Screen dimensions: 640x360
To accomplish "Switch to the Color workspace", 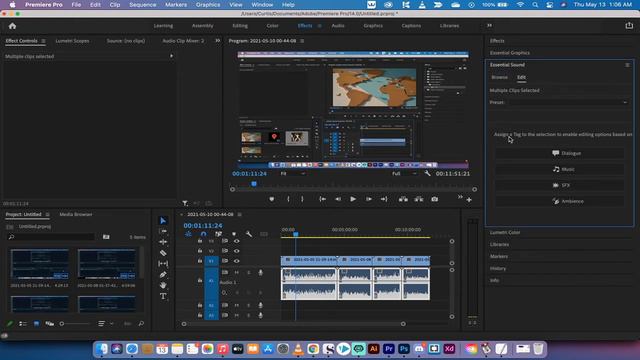I will [x=272, y=26].
